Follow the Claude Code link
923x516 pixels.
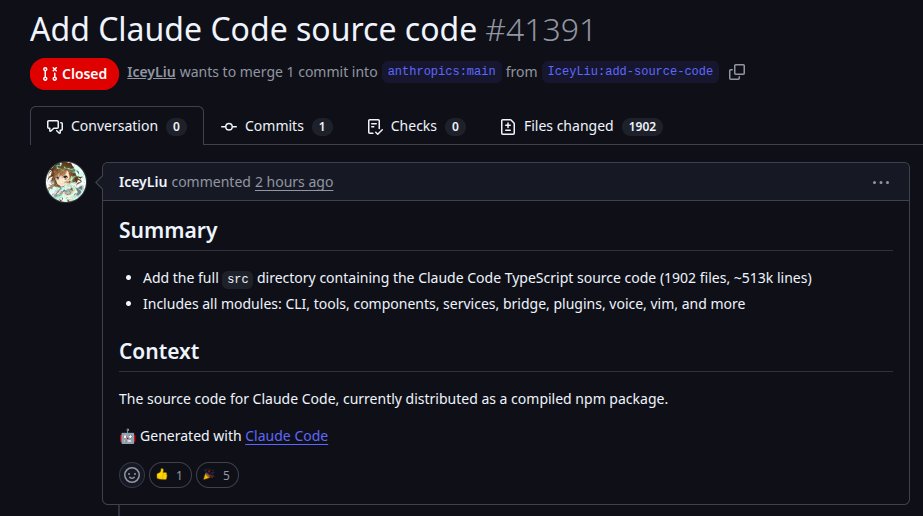click(x=286, y=436)
